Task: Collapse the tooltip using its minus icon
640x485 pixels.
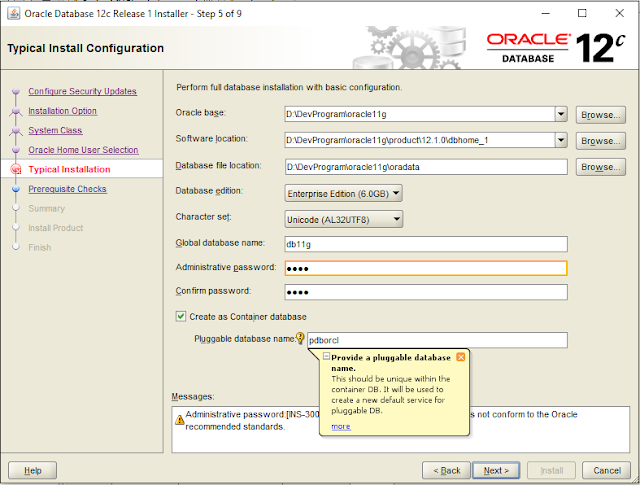Action: tap(326, 356)
